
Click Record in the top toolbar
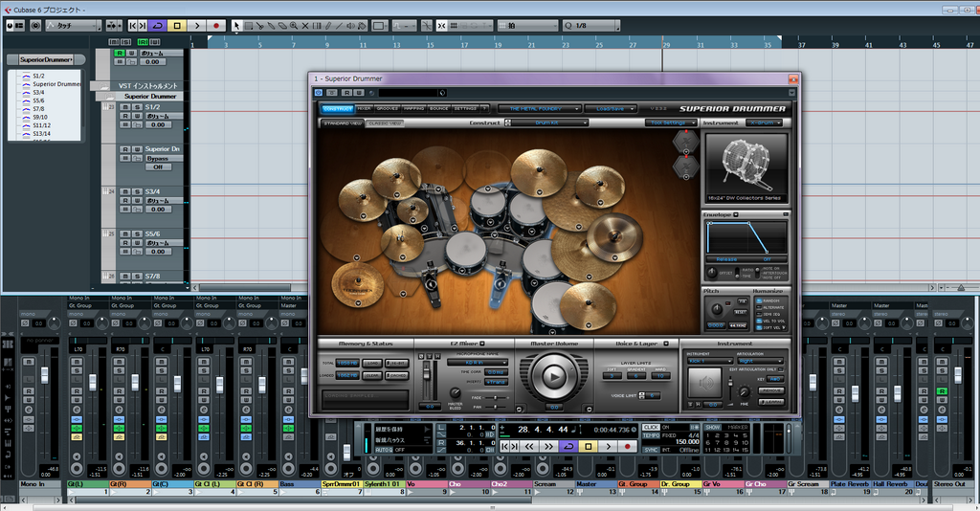pyautogui.click(x=216, y=26)
